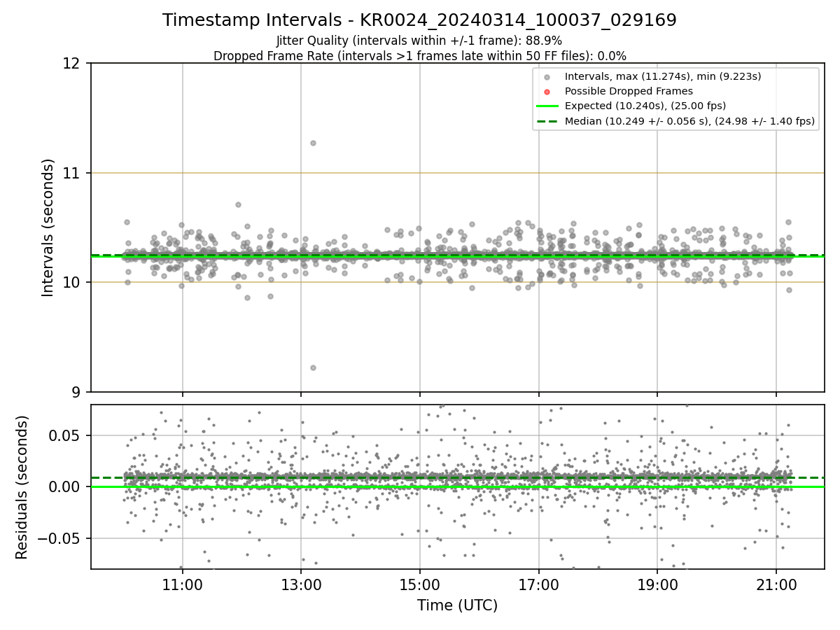Click the x-axis tick label '15:00'
Image resolution: width=840 pixels, height=630 pixels.
coord(420,584)
